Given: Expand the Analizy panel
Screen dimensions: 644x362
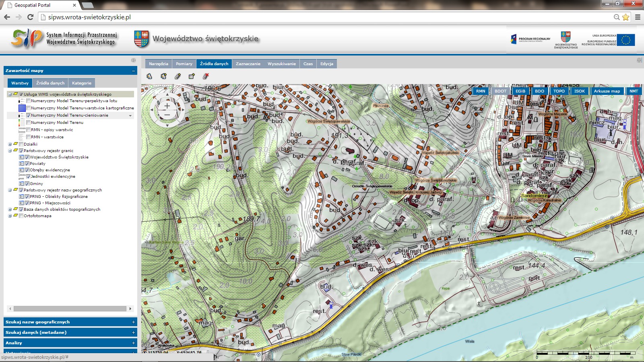Looking at the screenshot, I should [133, 343].
